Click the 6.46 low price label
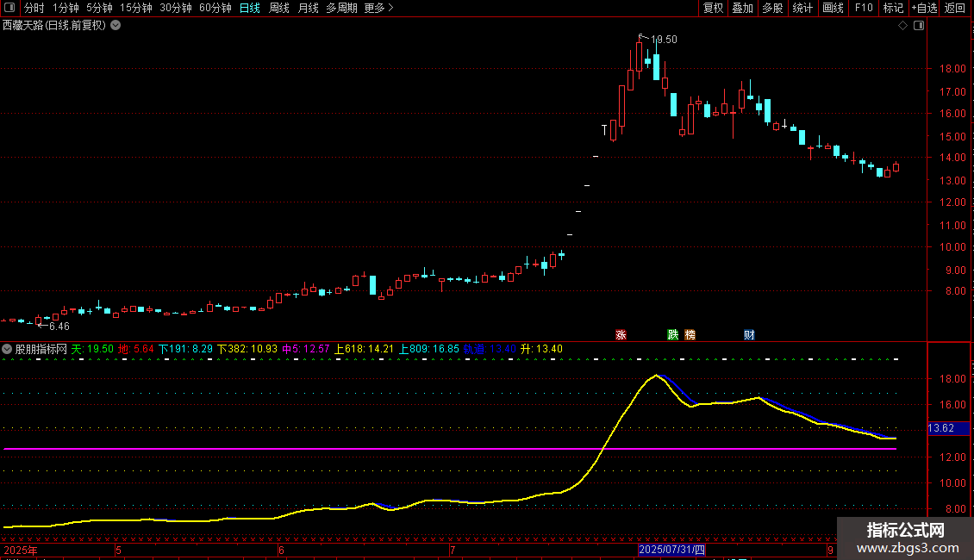 pyautogui.click(x=59, y=326)
